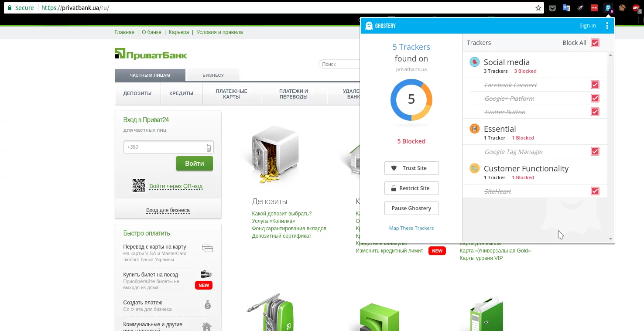Open the Условия и правила link

pos(219,32)
